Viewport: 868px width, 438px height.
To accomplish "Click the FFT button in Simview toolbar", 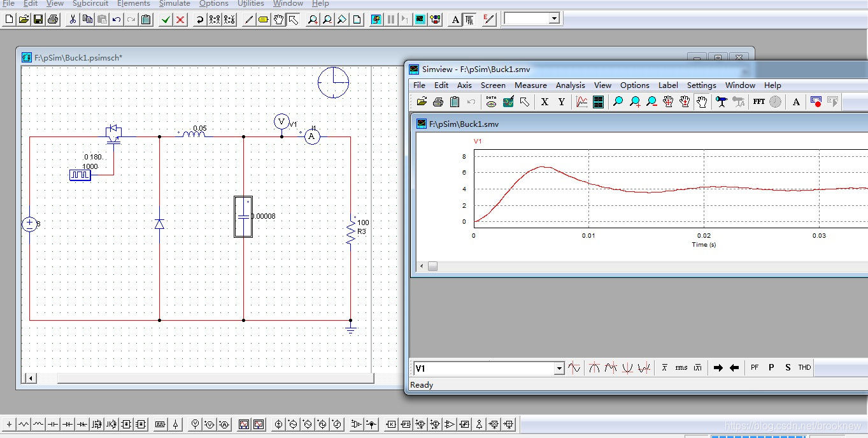I will click(758, 101).
